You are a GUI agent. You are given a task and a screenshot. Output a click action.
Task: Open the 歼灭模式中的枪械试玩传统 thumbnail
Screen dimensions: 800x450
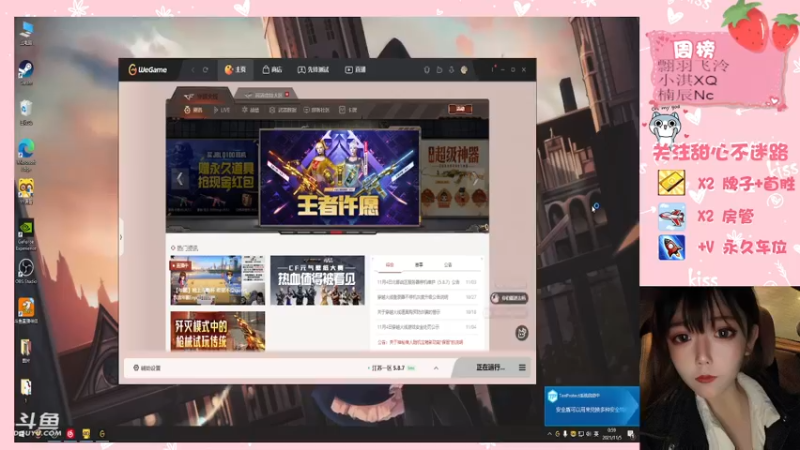[217, 331]
